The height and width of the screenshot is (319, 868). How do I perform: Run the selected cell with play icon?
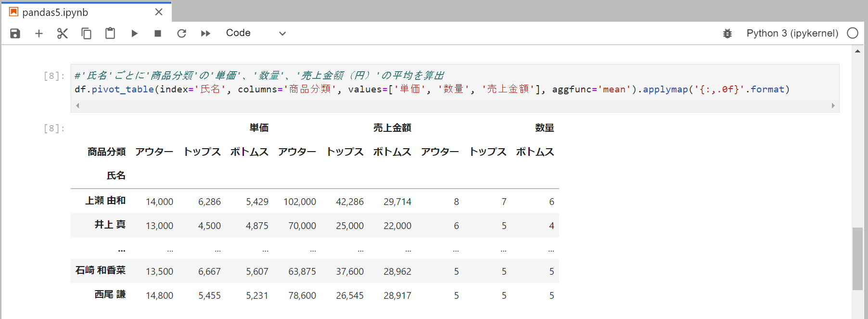coord(134,33)
